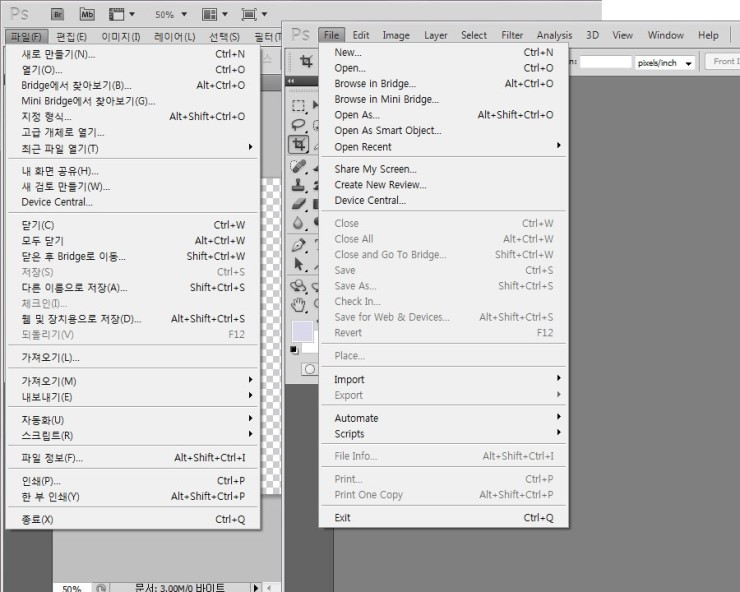The height and width of the screenshot is (592, 740).
Task: Choose Browse in Bridge...
Action: (444, 84)
